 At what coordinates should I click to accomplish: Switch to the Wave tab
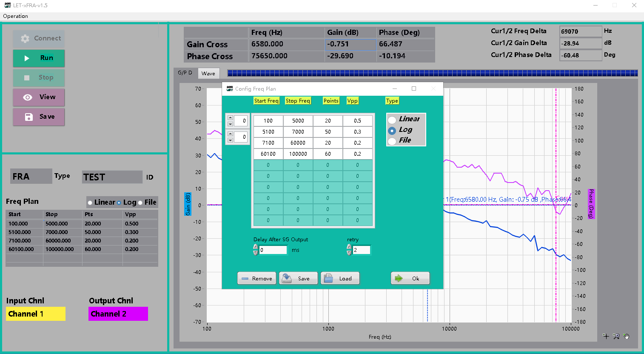208,73
